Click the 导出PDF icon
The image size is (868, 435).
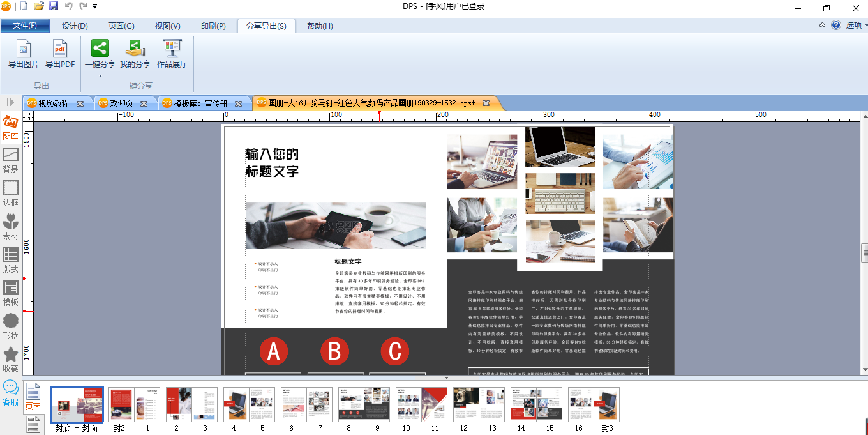tap(60, 49)
